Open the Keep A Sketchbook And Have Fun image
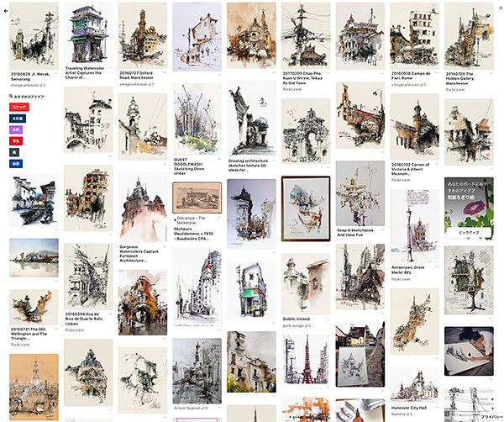 click(360, 193)
